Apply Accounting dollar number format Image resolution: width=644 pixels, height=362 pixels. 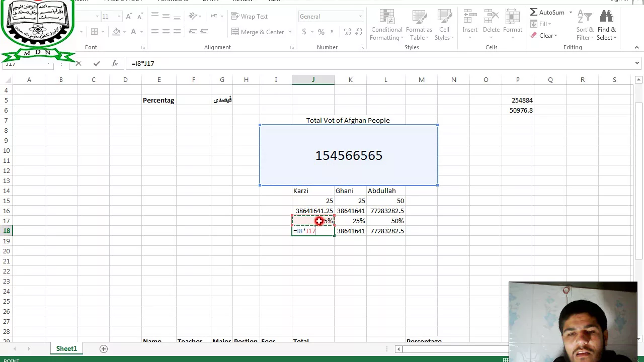304,32
